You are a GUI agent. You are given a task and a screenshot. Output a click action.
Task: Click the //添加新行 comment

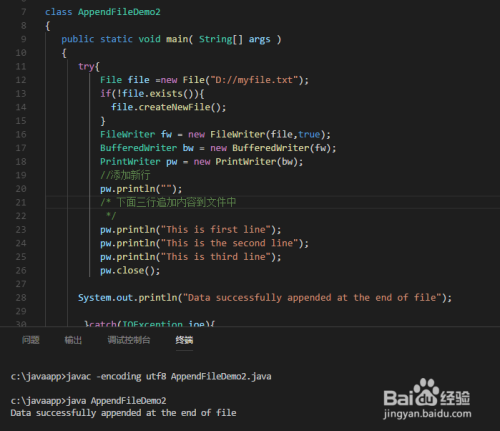125,175
